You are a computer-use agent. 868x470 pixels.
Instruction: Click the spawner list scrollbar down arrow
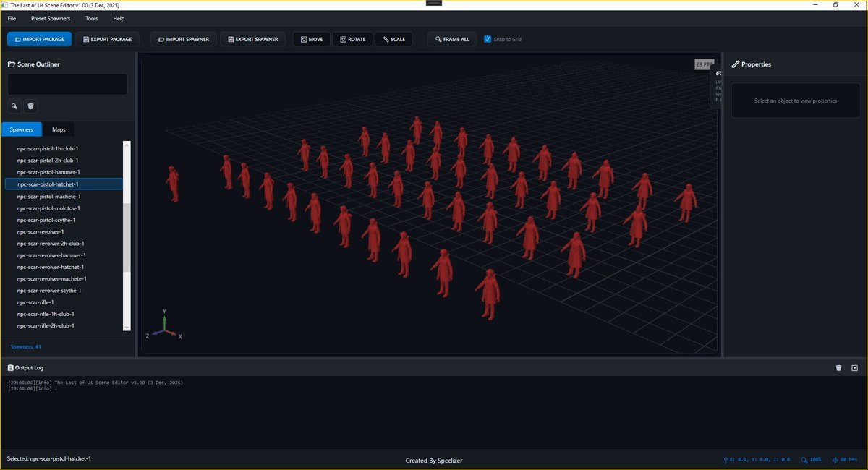[x=127, y=328]
